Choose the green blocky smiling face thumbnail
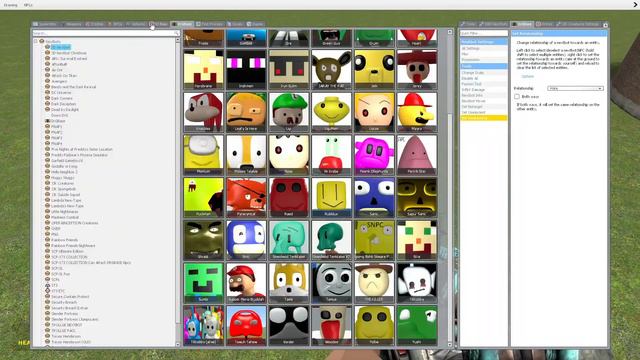 coord(203,282)
